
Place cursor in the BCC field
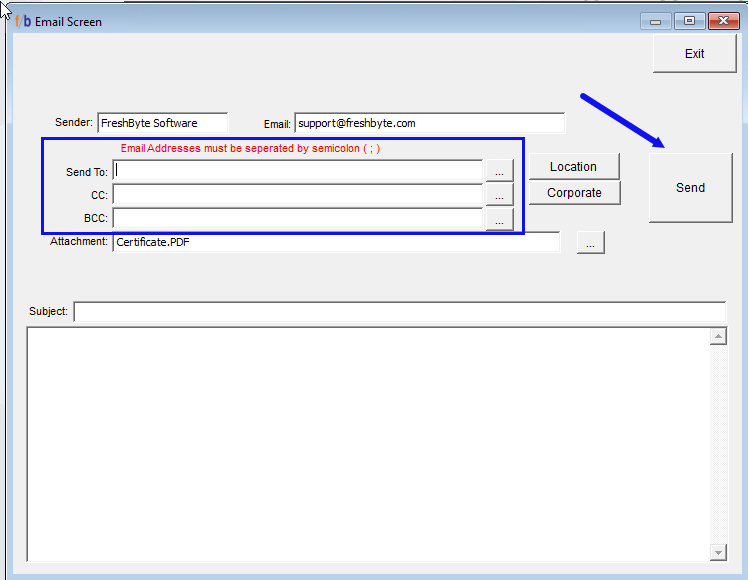pos(298,218)
